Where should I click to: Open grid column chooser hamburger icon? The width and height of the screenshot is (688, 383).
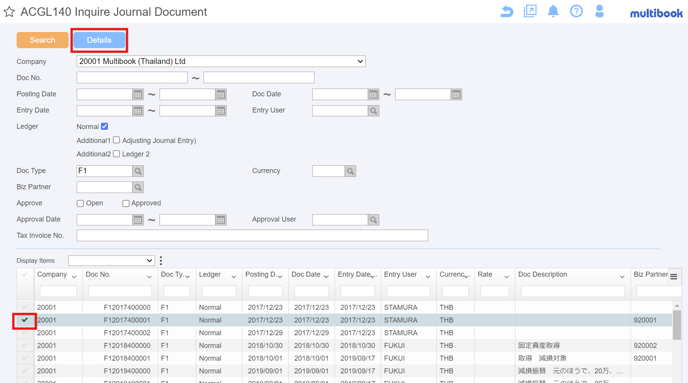click(674, 277)
